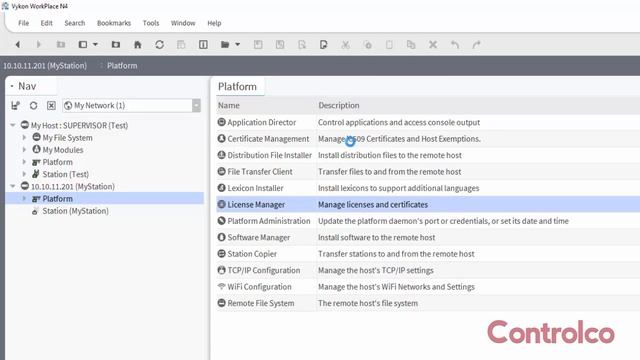Click the Description column header

coord(339,105)
